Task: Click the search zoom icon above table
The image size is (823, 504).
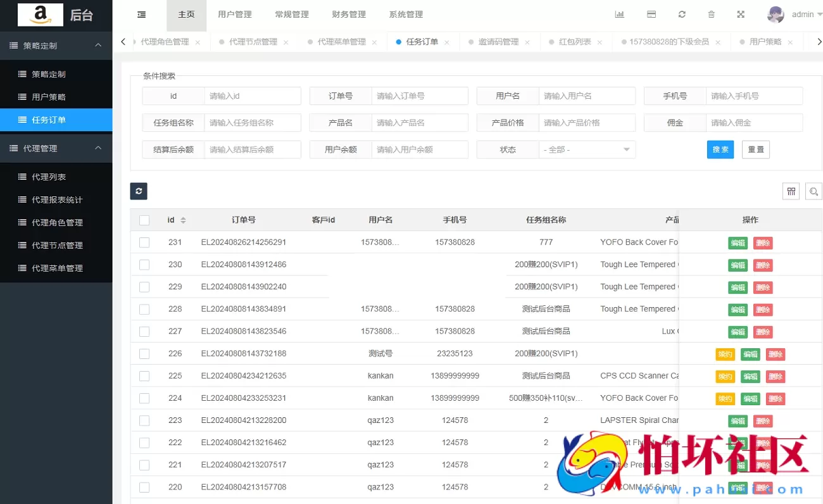Action: pyautogui.click(x=814, y=191)
